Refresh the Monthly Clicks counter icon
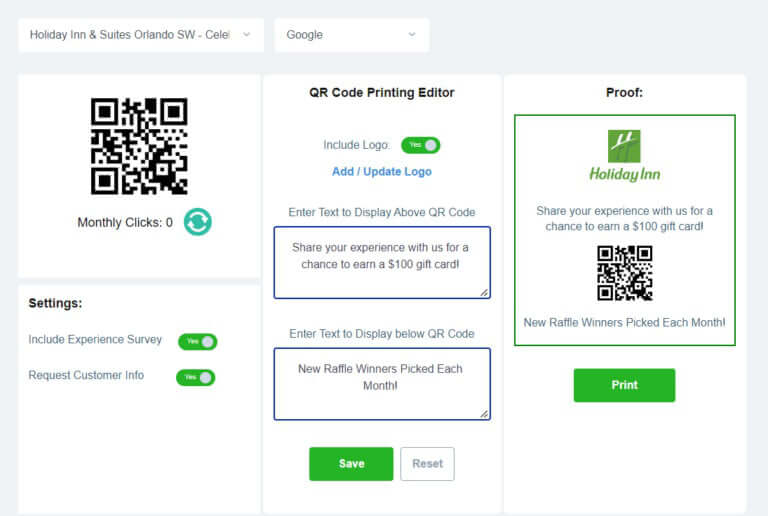The image size is (768, 516). click(x=198, y=222)
